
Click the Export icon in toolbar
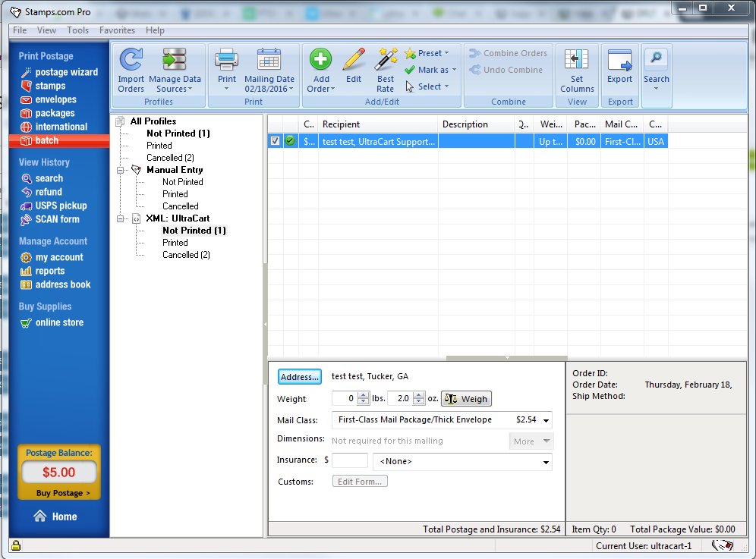click(x=619, y=60)
